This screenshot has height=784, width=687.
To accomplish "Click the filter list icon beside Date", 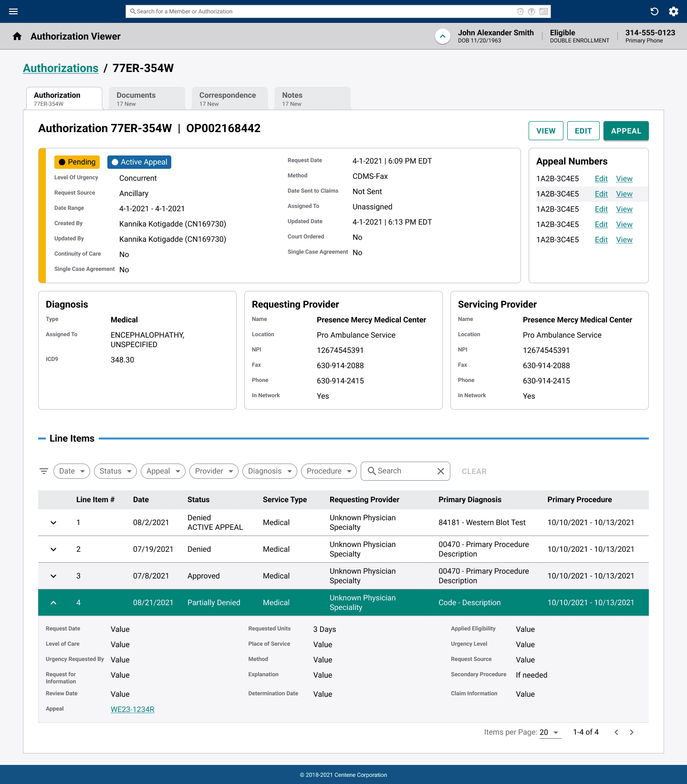I will tap(44, 471).
